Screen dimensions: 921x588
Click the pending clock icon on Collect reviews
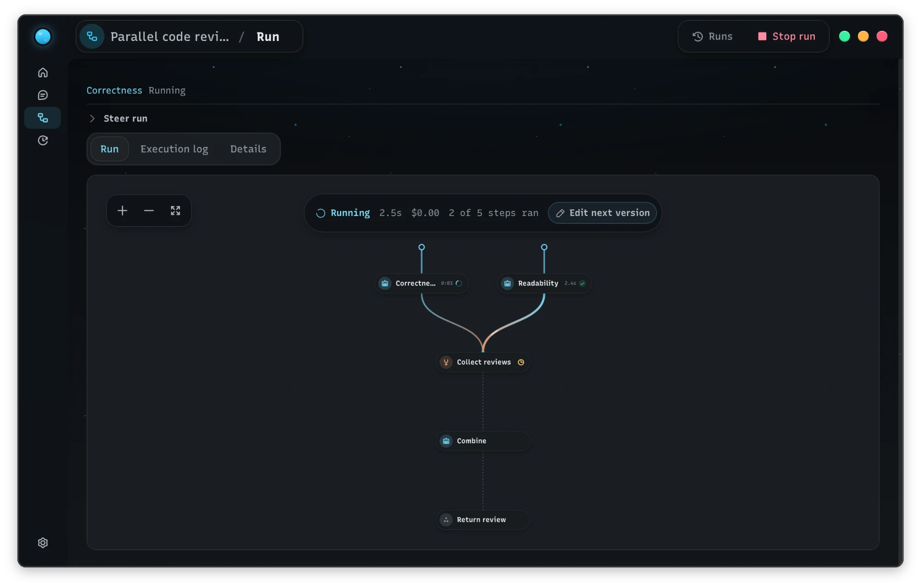tap(521, 362)
